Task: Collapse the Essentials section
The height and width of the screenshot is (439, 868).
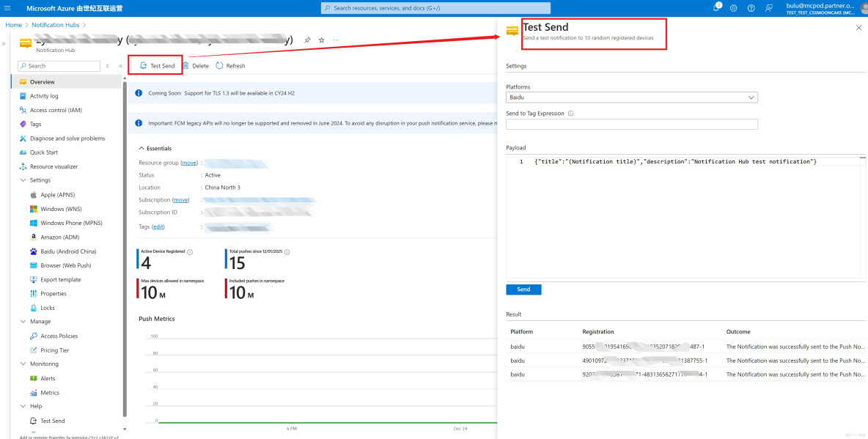Action: pyautogui.click(x=143, y=148)
